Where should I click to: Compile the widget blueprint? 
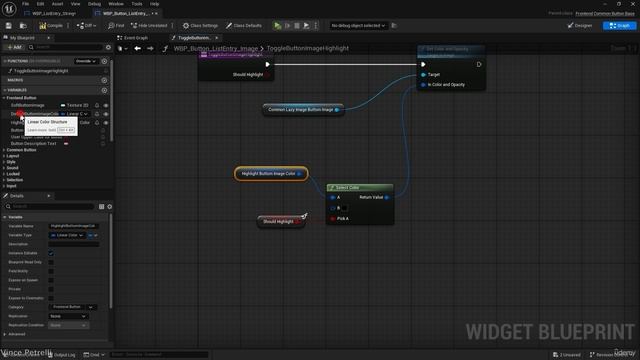tap(51, 26)
